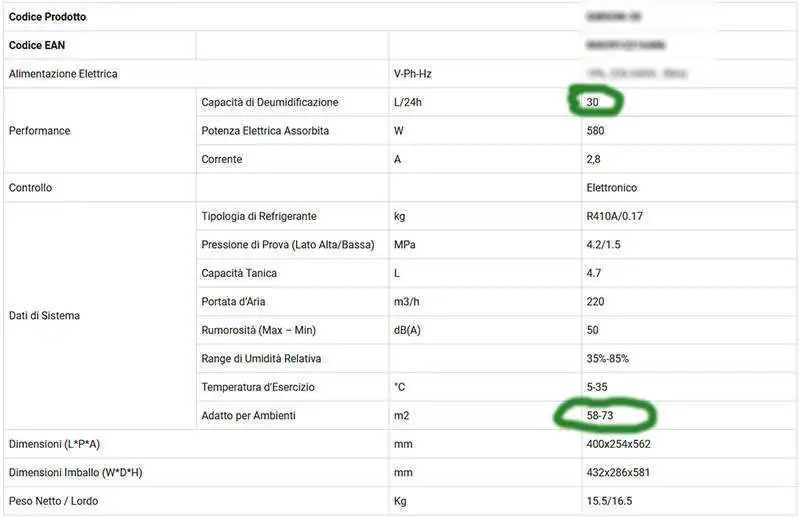This screenshot has width=800, height=518.
Task: Click the circled 30 dehumidification value
Action: pos(593,102)
